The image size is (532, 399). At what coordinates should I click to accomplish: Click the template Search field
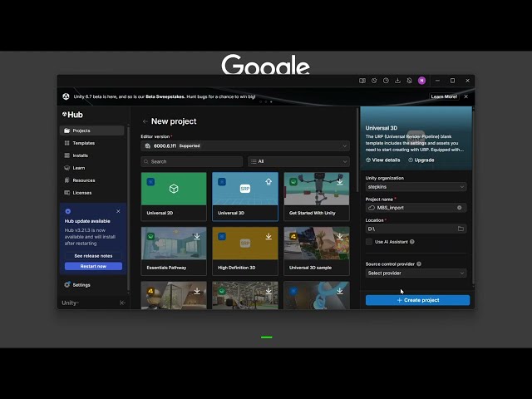(192, 161)
